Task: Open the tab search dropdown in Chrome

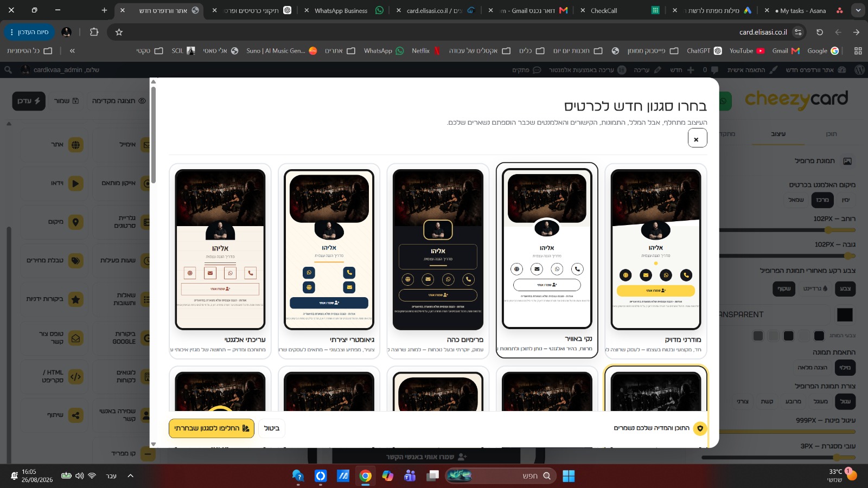Action: [x=858, y=10]
